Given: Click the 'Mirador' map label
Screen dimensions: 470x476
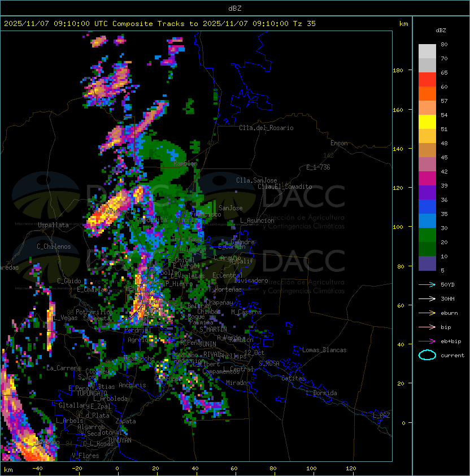Looking at the screenshot, I should (238, 383).
